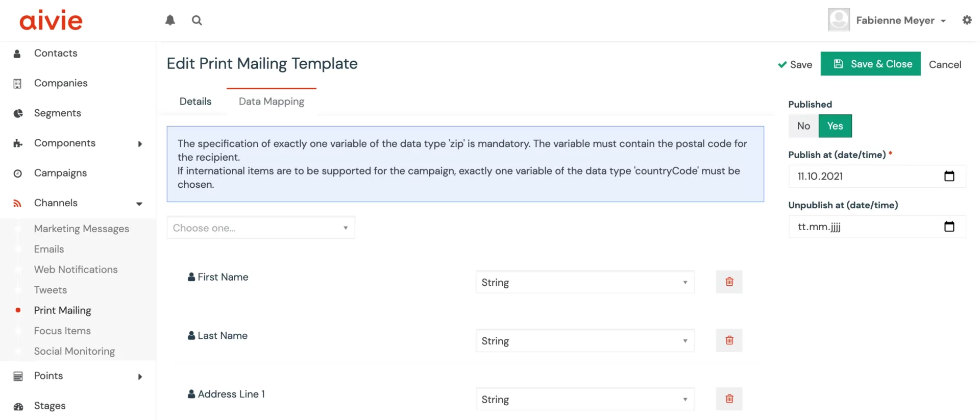Go to Stages in sidebar
Screen dimensions: 980x420
click(50, 406)
